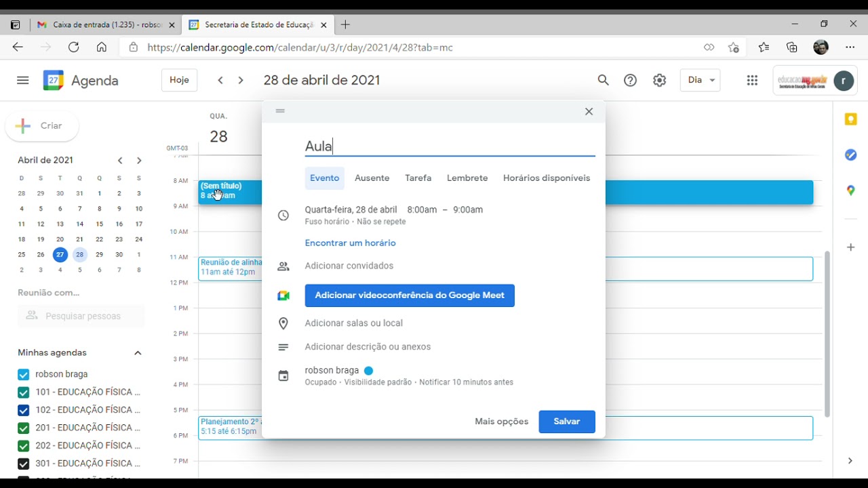Click the Criar button

(x=42, y=126)
